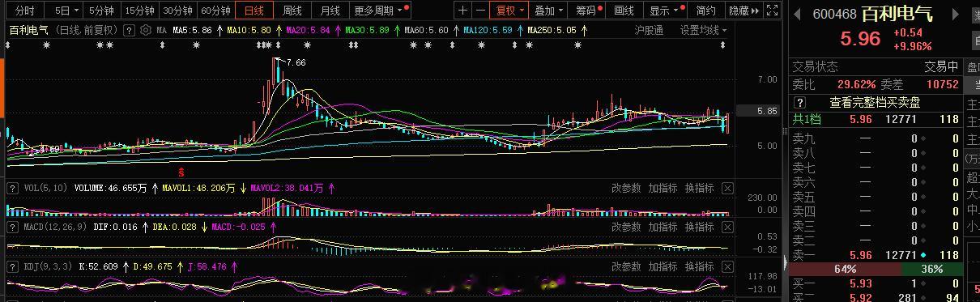
Task: Open MA settings gear icon
Action: pyautogui.click(x=145, y=30)
